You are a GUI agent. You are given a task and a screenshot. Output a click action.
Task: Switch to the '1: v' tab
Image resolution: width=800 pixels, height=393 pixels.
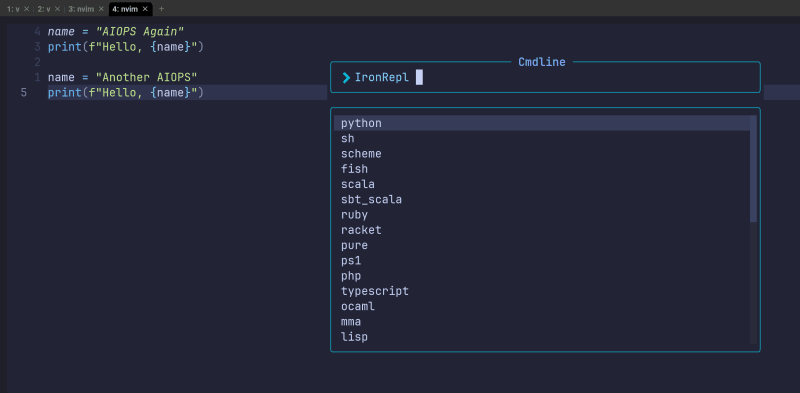point(13,9)
